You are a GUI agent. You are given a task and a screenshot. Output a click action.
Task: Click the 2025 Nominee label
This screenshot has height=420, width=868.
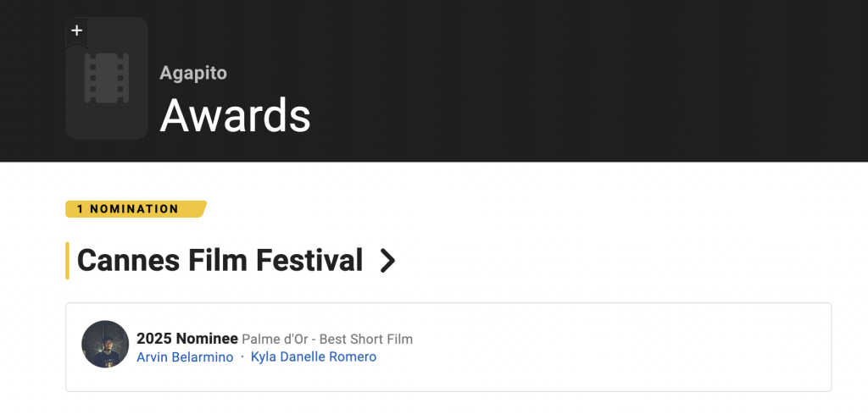(x=186, y=339)
